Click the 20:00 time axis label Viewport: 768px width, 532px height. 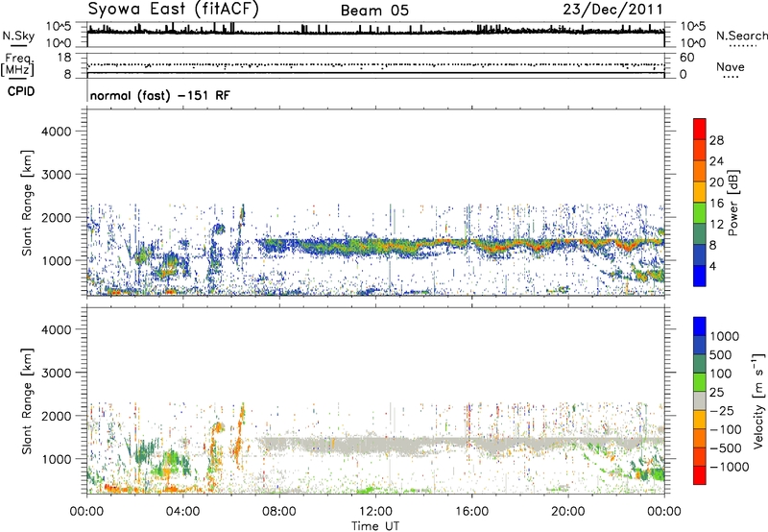(568, 512)
